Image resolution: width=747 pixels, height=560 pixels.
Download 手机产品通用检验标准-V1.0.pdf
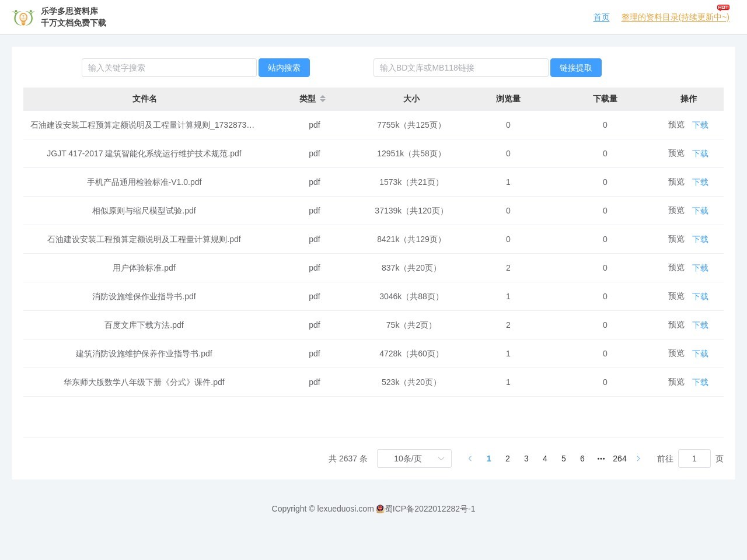[700, 182]
